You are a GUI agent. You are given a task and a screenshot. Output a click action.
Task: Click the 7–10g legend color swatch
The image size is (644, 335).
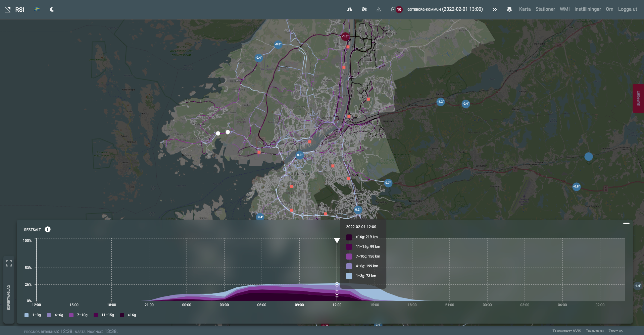71,315
